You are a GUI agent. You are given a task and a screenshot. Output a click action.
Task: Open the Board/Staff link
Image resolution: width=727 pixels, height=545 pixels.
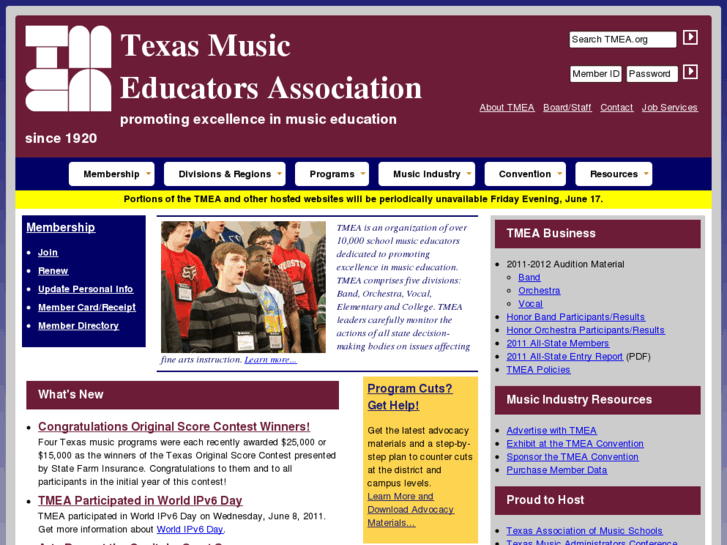(x=567, y=108)
